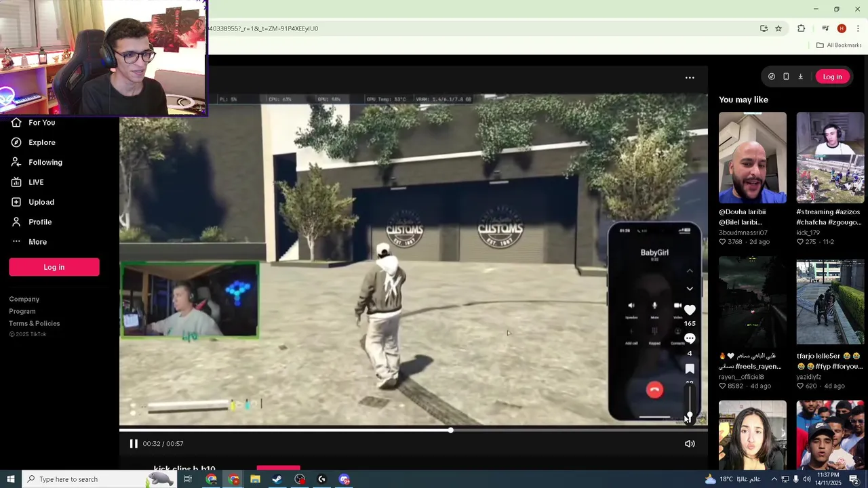Open the Douha laribii recommended video thumbnail
The width and height of the screenshot is (868, 488).
[753, 158]
